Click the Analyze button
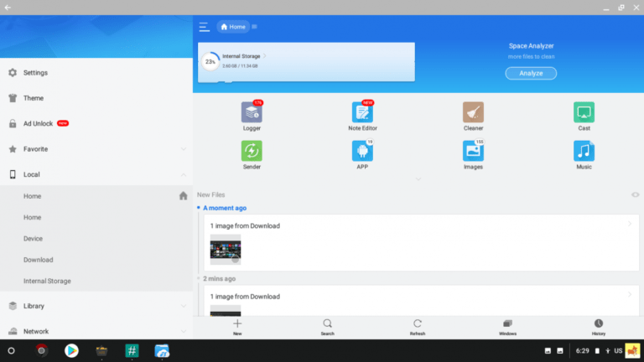The width and height of the screenshot is (644, 362). [531, 73]
